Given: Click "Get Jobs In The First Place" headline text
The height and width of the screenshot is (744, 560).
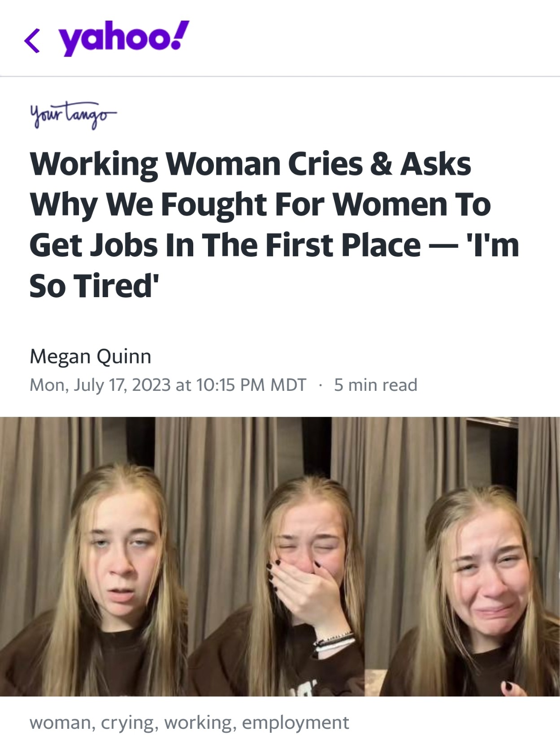Looking at the screenshot, I should click(225, 246).
